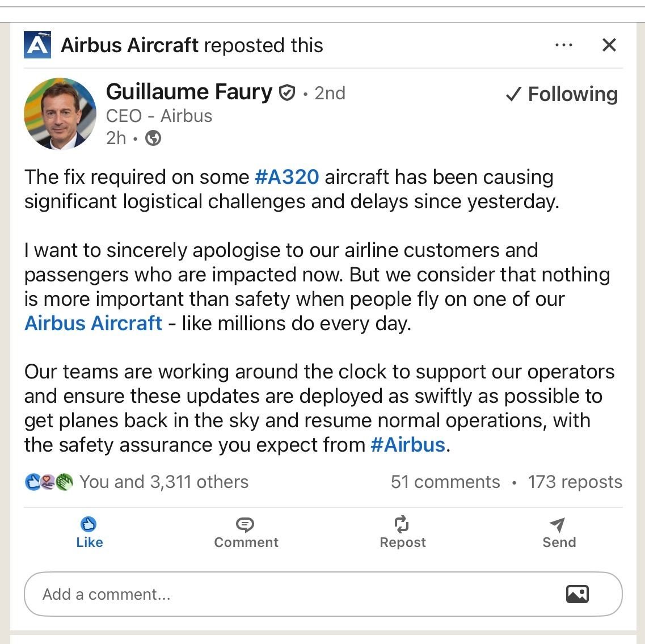Image resolution: width=645 pixels, height=644 pixels.
Task: View the reaction emoji icons on the post
Action: coord(48,482)
